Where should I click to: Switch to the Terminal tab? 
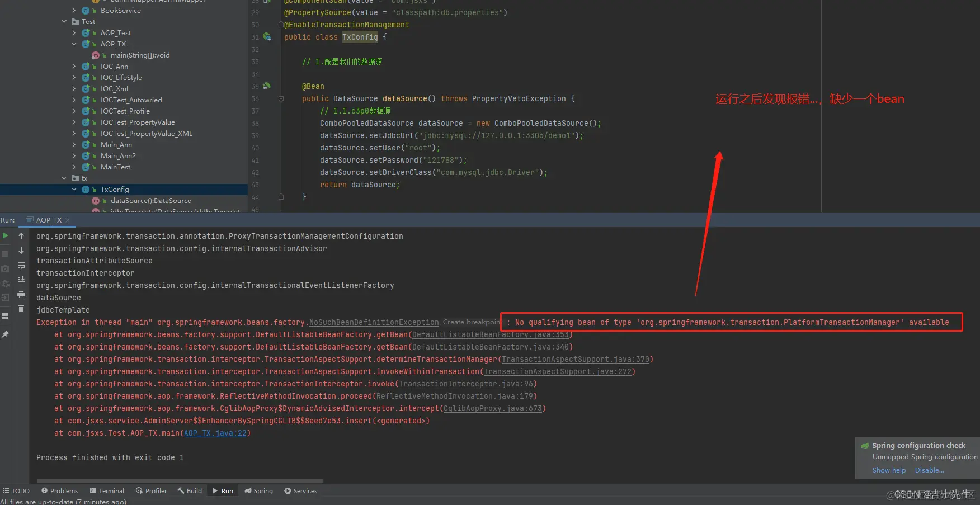point(107,491)
